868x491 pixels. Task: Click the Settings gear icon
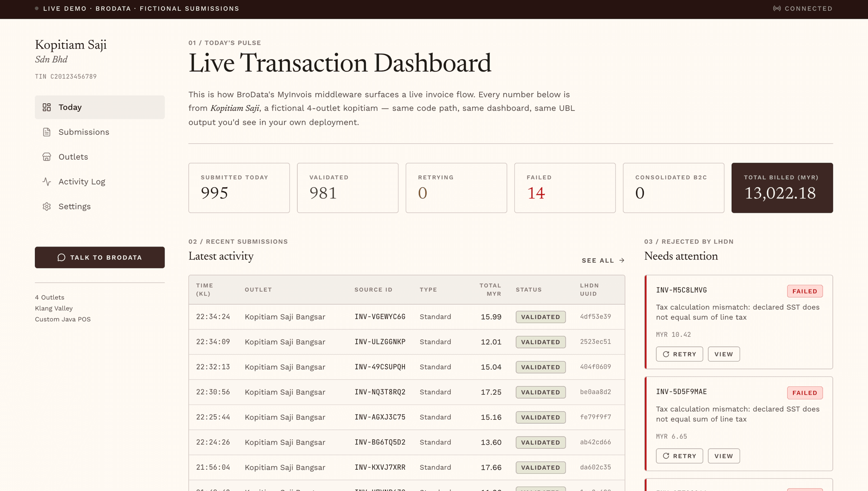point(46,206)
